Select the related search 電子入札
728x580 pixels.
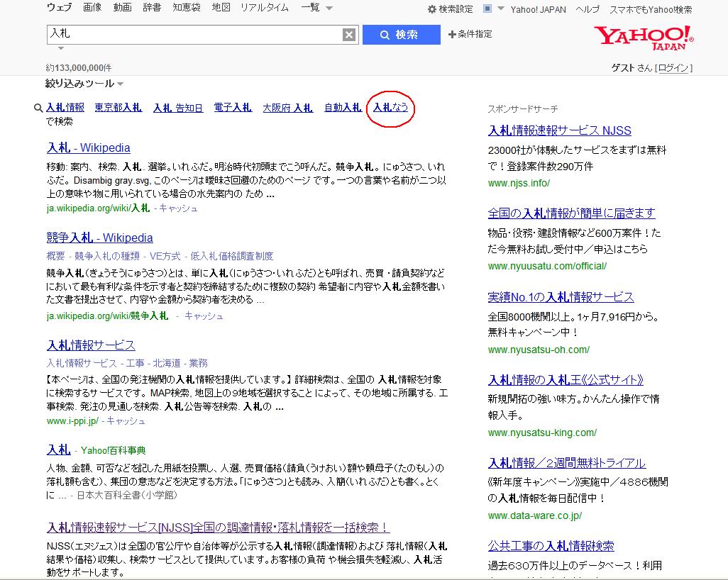pos(233,108)
